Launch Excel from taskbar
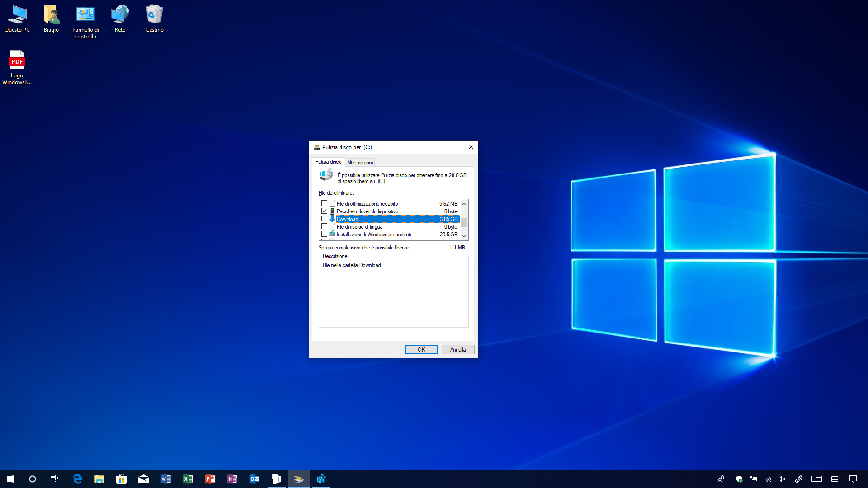 click(x=188, y=479)
